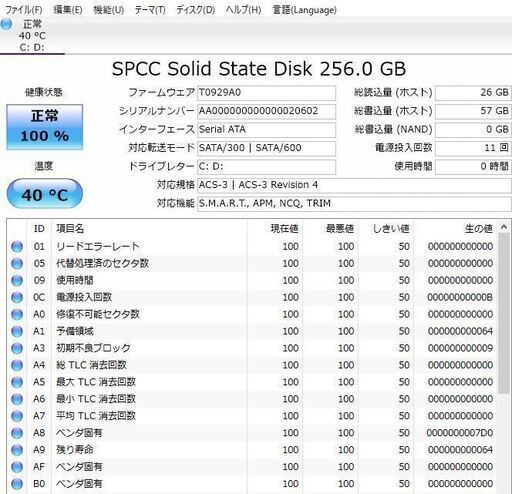This screenshot has height=494, width=512.
Task: Click the ACS-3 | ACS-3 Revision 4 field
Action: pyautogui.click(x=354, y=185)
